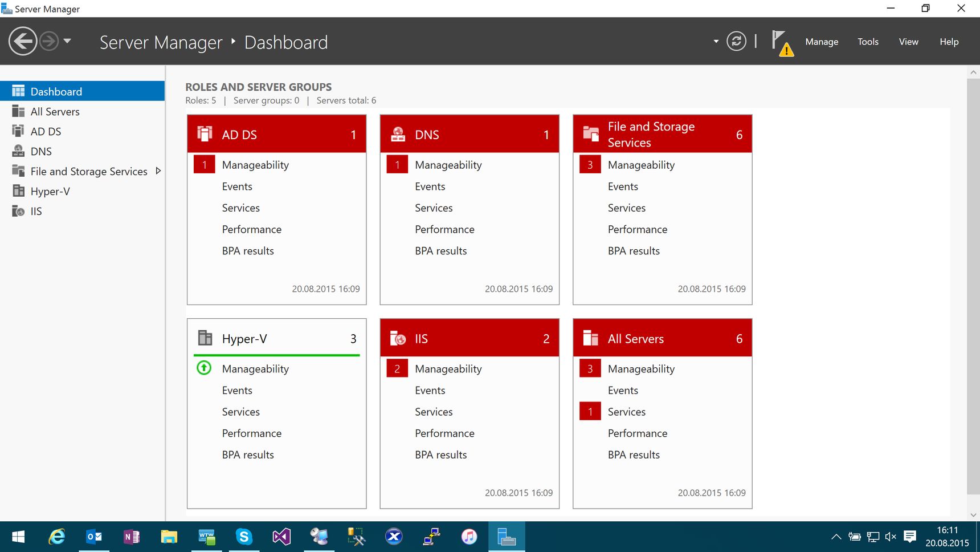
Task: Open BPA results in Hyper-V tile
Action: (x=248, y=454)
